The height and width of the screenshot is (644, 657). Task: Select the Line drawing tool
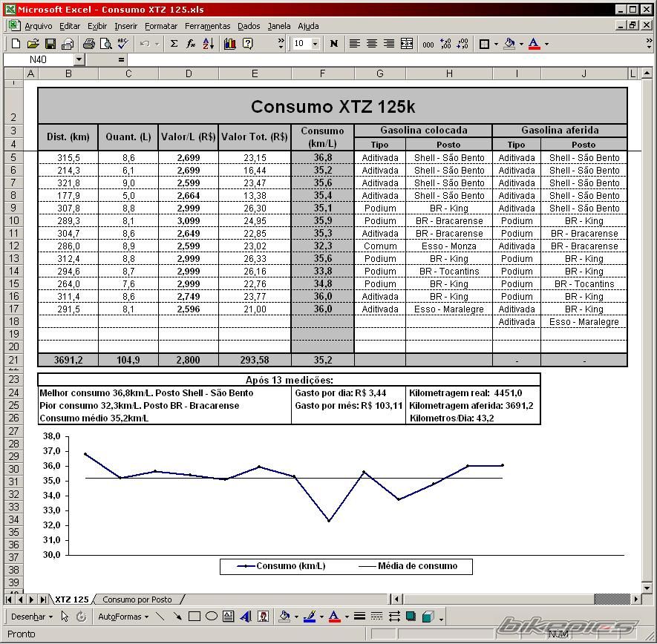click(x=160, y=617)
